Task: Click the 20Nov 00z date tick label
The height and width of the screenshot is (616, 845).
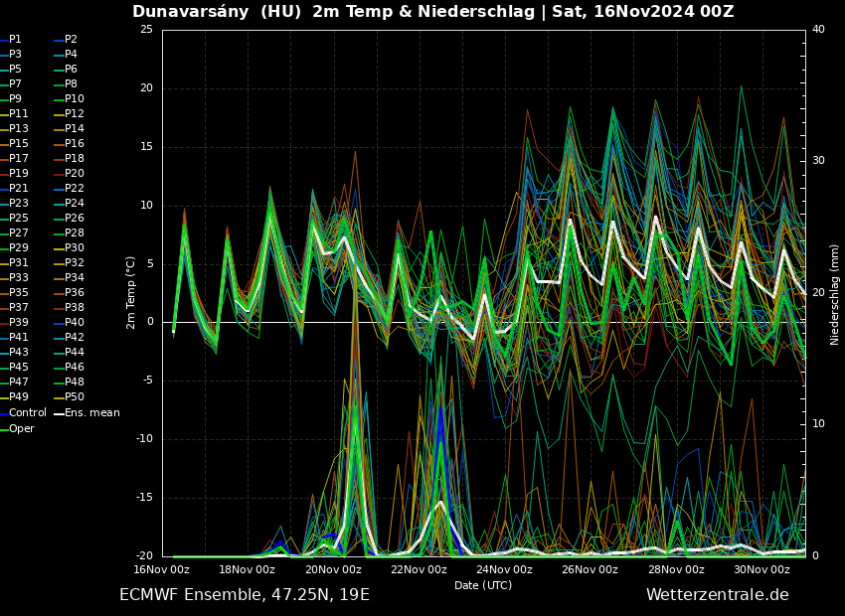Action: (333, 569)
